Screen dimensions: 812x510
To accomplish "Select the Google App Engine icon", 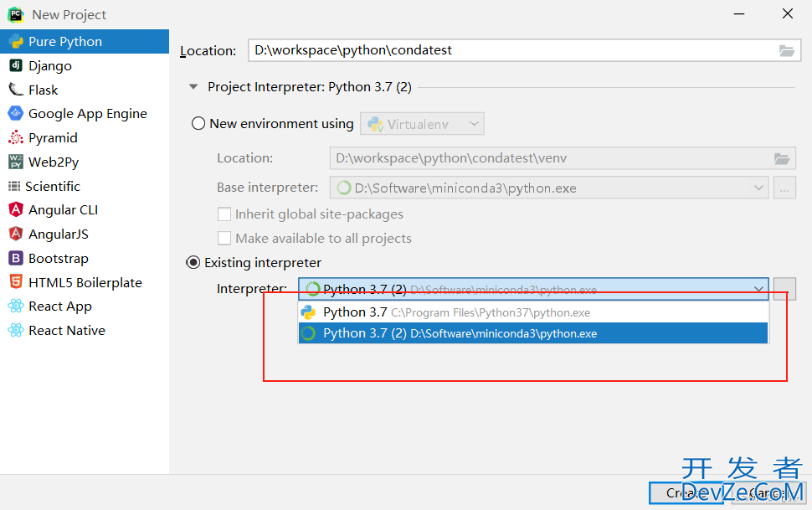I will [x=16, y=113].
